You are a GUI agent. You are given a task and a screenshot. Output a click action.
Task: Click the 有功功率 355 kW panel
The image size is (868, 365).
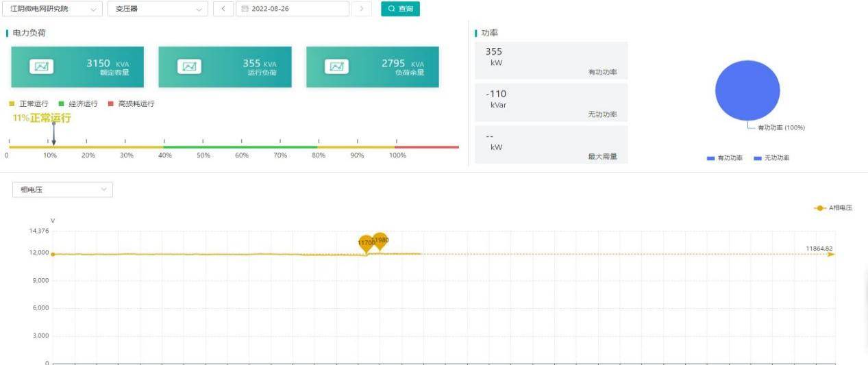551,60
